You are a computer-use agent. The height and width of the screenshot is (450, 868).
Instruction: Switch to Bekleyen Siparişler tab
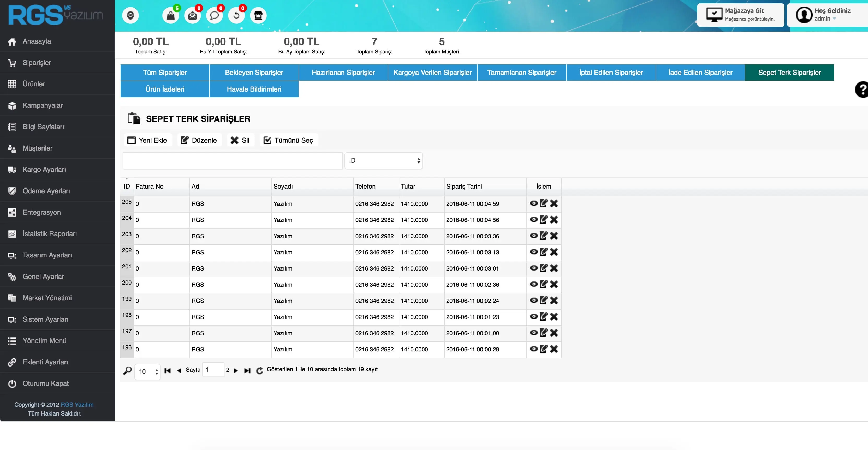coord(254,73)
